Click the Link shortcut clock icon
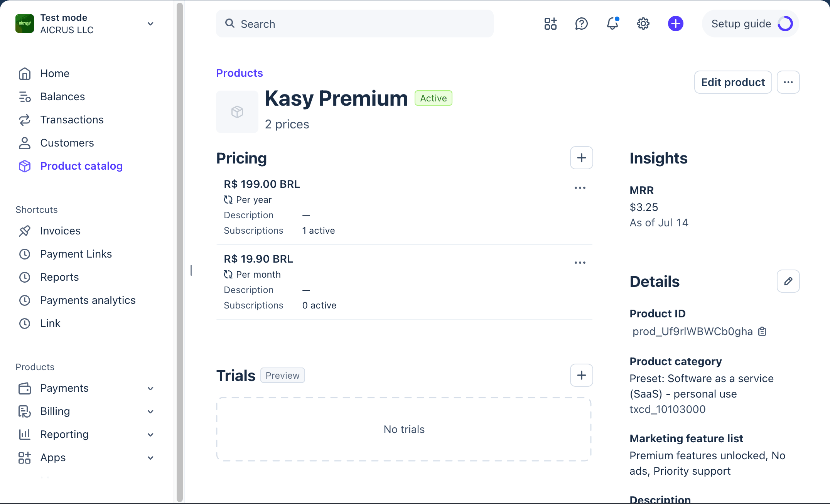830x504 pixels. (25, 323)
